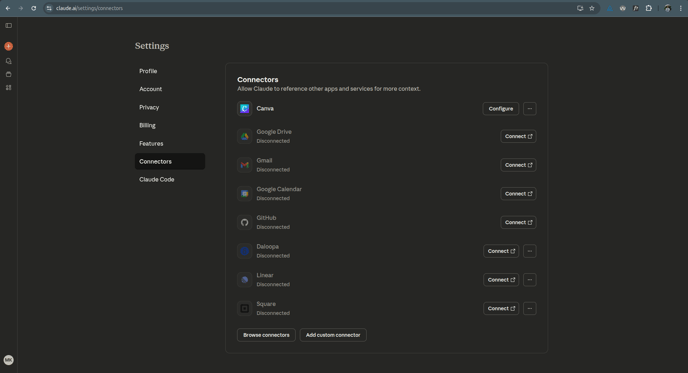688x373 pixels.
Task: Bookmark this page with star icon
Action: pos(591,8)
